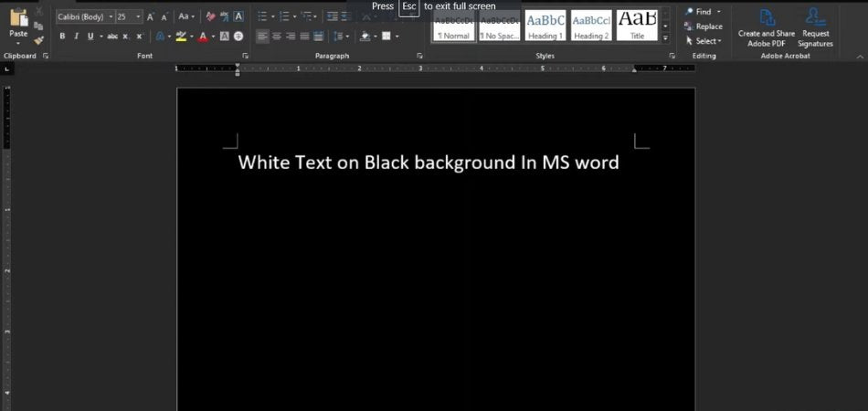The height and width of the screenshot is (411, 868).
Task: Toggle Bold formatting
Action: pyautogui.click(x=62, y=37)
